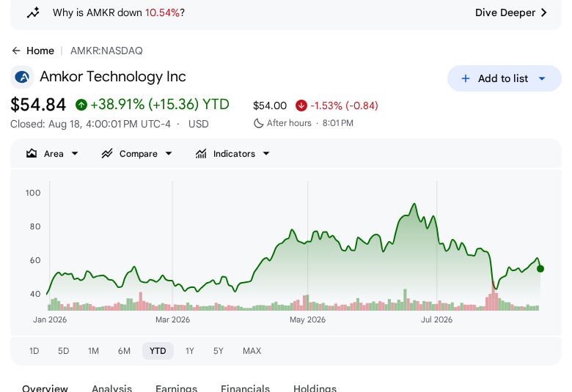This screenshot has height=392, width=572.
Task: Click the Compare lines icon
Action: [x=107, y=154]
